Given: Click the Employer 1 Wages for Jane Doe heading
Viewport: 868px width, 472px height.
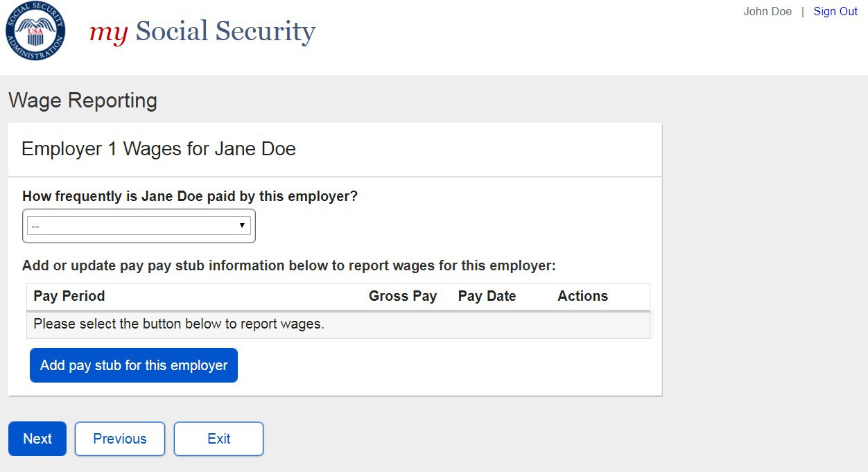Looking at the screenshot, I should (159, 149).
